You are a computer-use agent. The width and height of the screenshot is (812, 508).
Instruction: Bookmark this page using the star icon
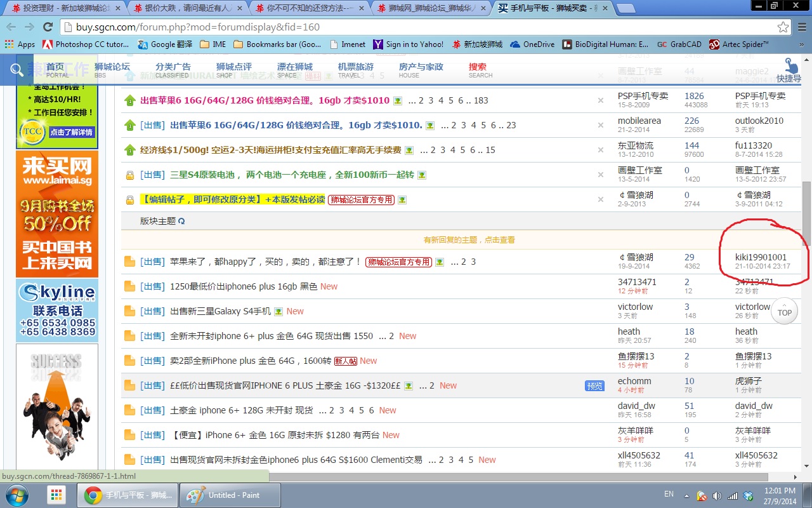pyautogui.click(x=783, y=27)
